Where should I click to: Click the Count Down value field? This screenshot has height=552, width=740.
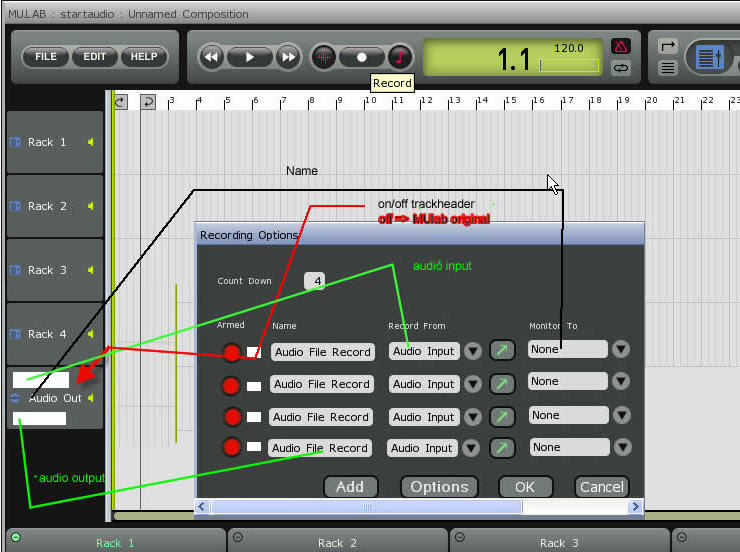point(314,281)
